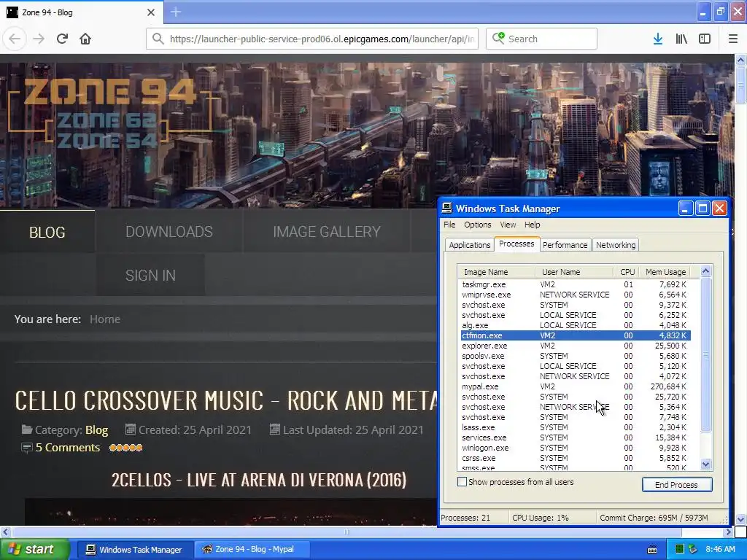Open the downloads arrow icon in toolbar

(x=658, y=39)
